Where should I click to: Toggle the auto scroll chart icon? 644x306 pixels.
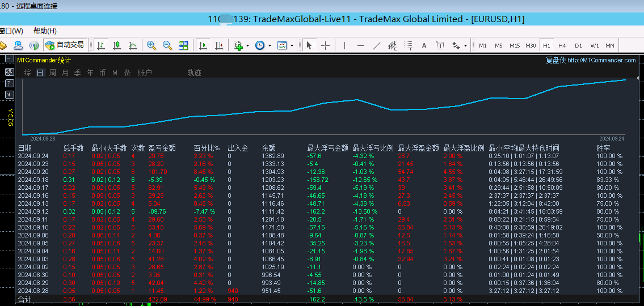click(x=202, y=45)
